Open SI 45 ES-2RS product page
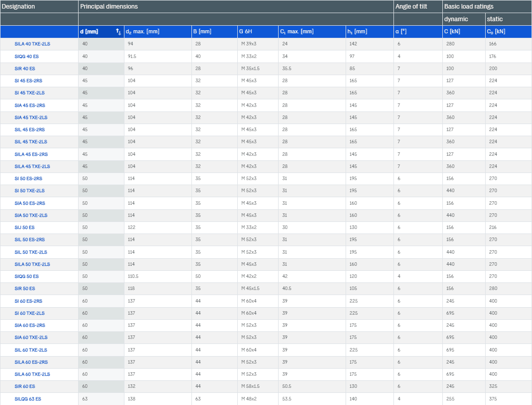 29,81
